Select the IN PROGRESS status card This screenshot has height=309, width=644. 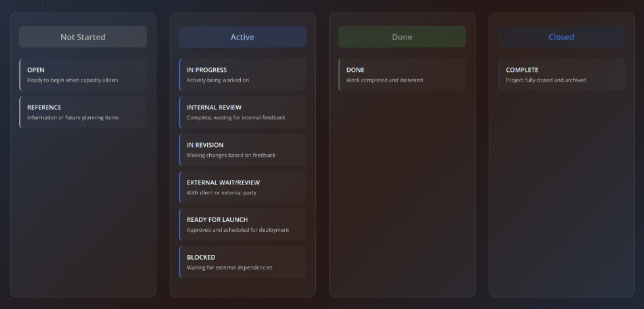point(242,74)
